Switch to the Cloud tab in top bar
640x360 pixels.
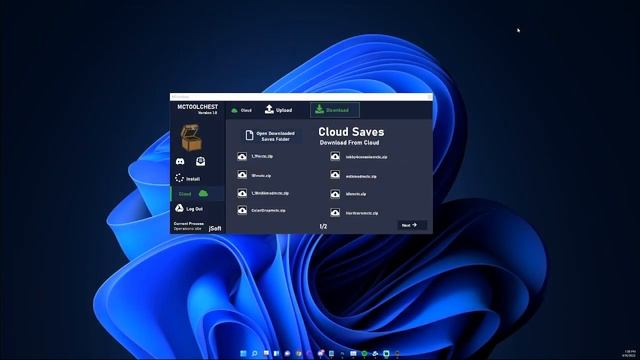tap(241, 110)
